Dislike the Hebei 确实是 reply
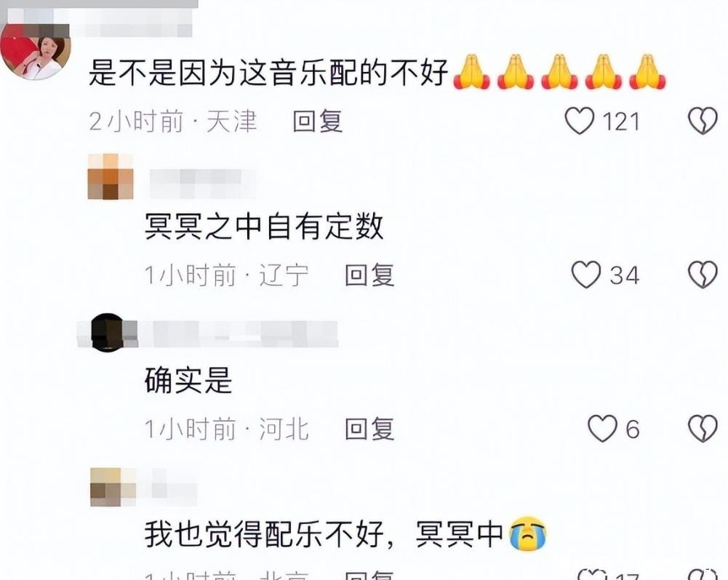 click(x=703, y=428)
